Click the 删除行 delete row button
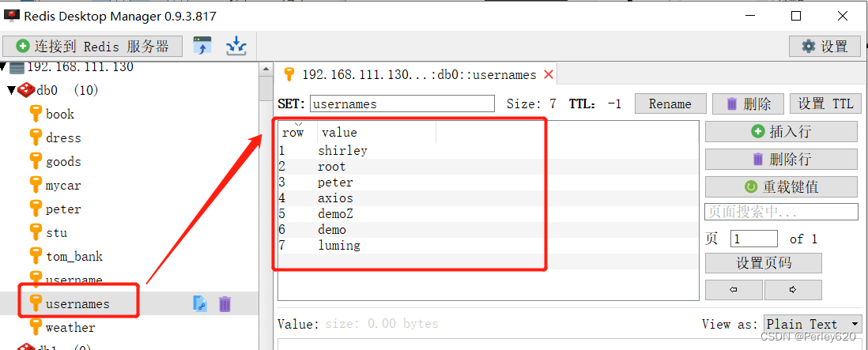This screenshot has width=868, height=350. (x=781, y=160)
